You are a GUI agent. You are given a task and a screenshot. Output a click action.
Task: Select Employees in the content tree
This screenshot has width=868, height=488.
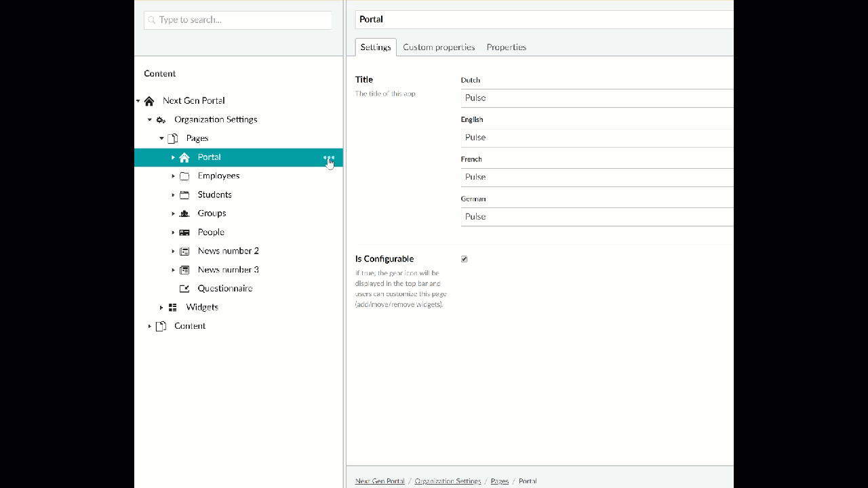tap(218, 176)
